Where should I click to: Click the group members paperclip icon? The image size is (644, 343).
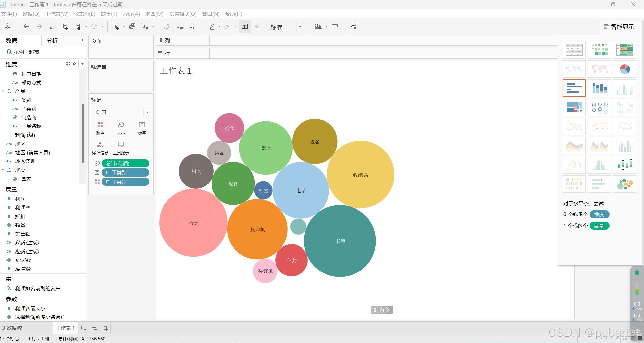coord(228,26)
